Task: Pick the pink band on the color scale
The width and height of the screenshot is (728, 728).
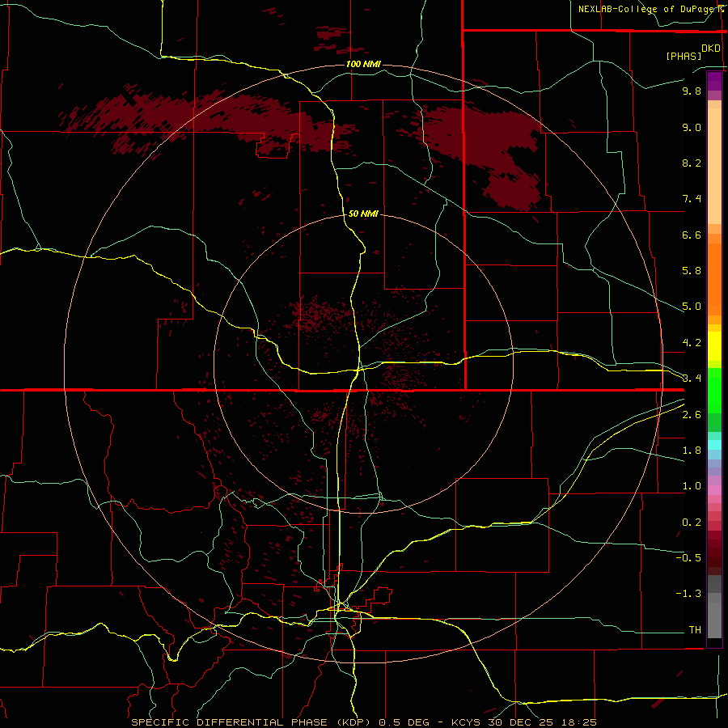Action: coord(714,490)
